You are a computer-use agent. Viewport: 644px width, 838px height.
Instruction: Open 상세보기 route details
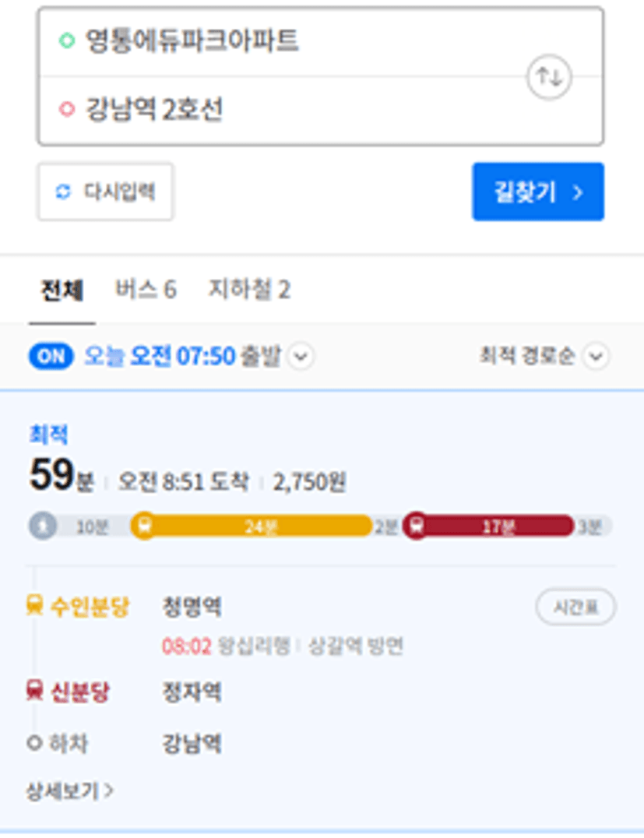(70, 790)
